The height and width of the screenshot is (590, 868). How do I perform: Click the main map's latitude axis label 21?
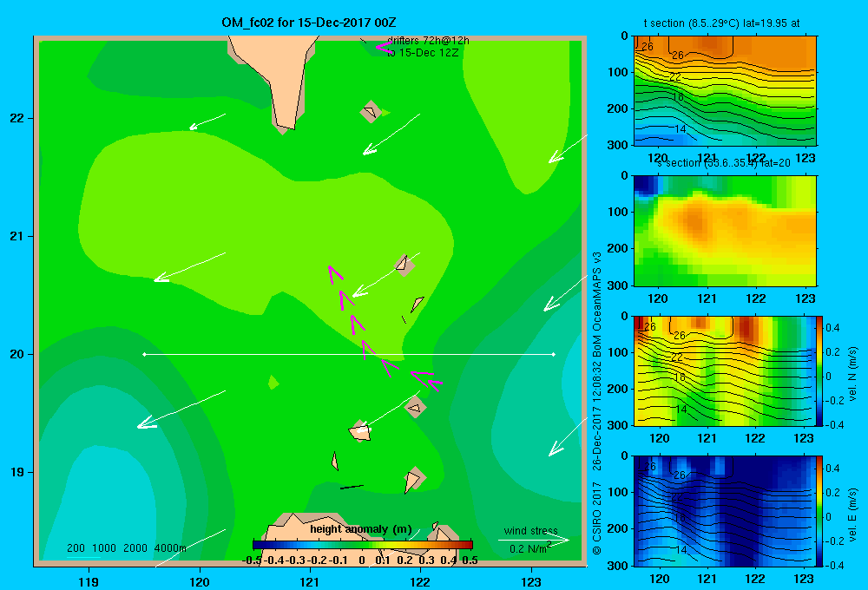pos(16,236)
